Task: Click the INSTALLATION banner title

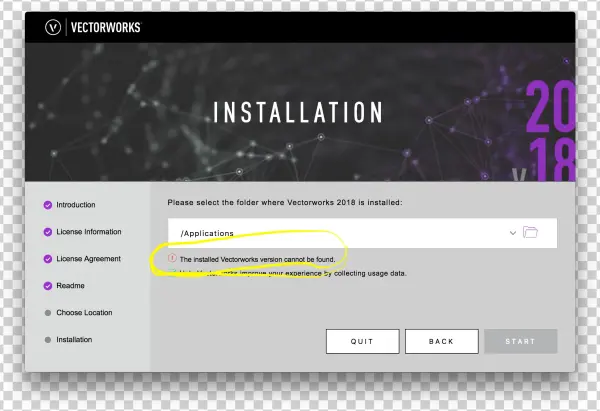Action: pos(298,113)
